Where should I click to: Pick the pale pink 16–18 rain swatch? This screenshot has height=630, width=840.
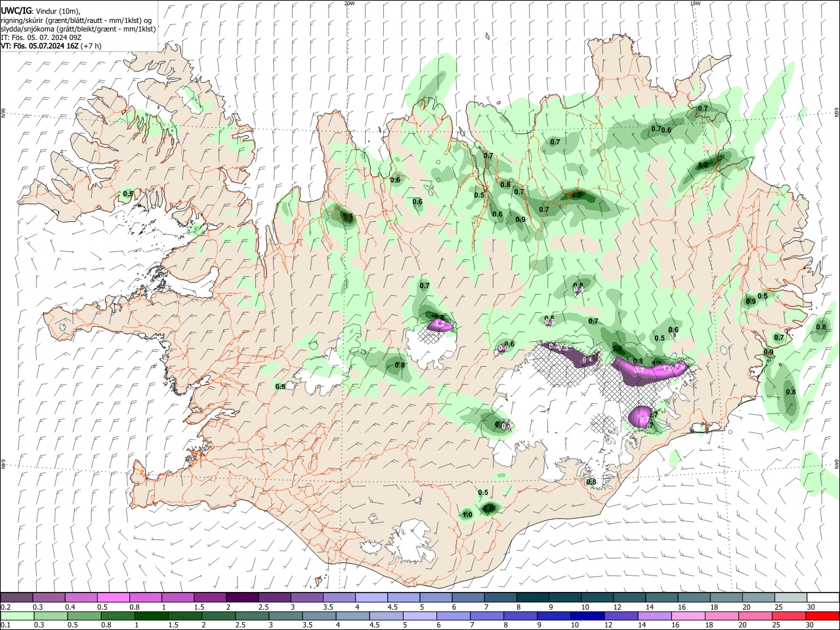click(x=689, y=616)
